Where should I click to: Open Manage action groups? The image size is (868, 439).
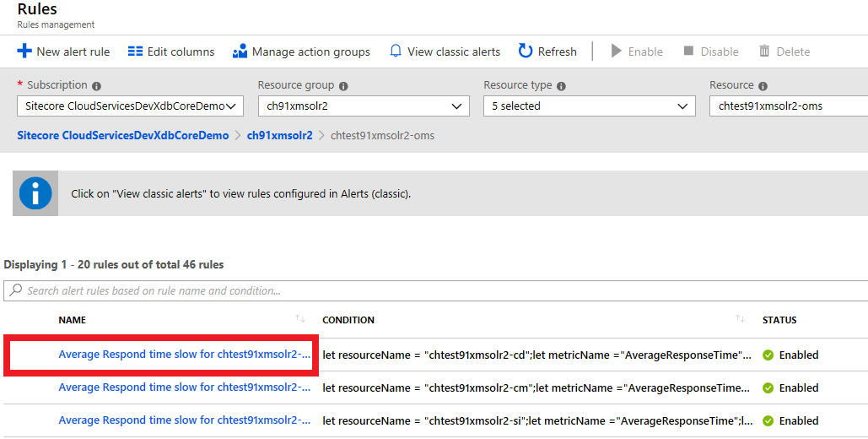click(301, 51)
